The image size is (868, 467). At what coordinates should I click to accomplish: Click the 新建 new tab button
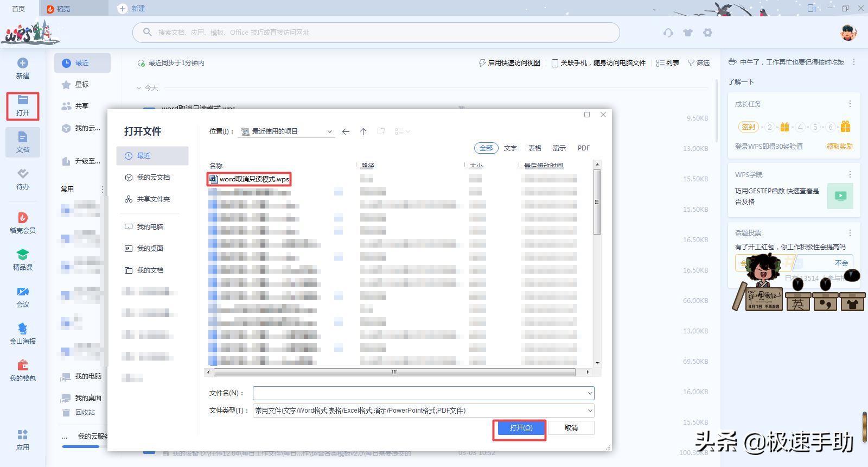click(132, 9)
